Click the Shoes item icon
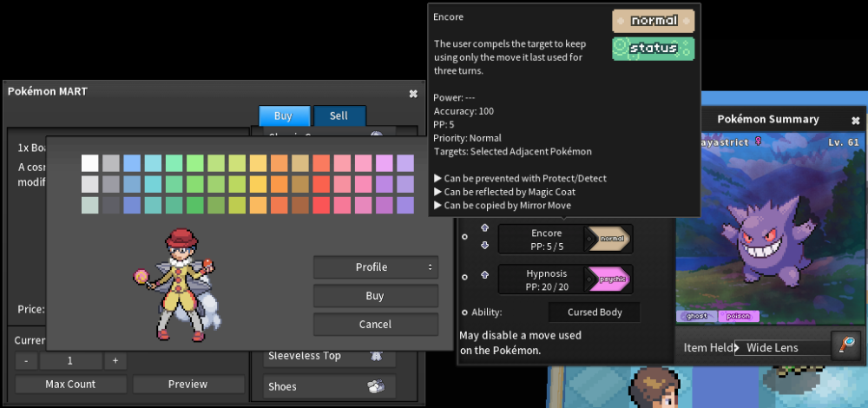The image size is (868, 408). (x=376, y=386)
